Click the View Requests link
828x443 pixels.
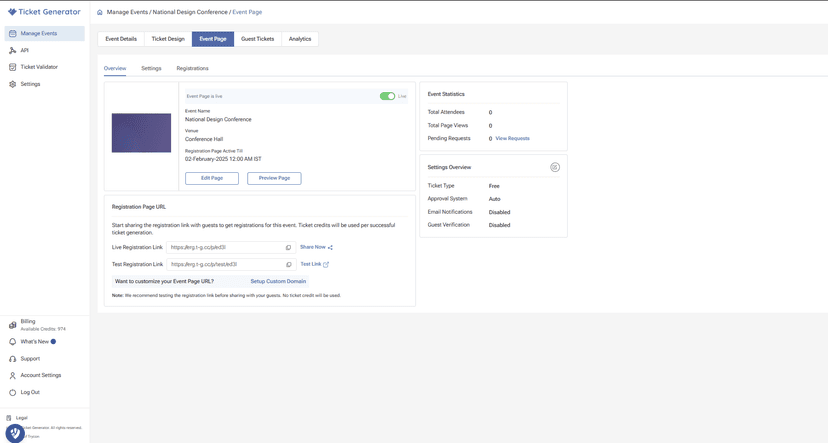(512, 138)
